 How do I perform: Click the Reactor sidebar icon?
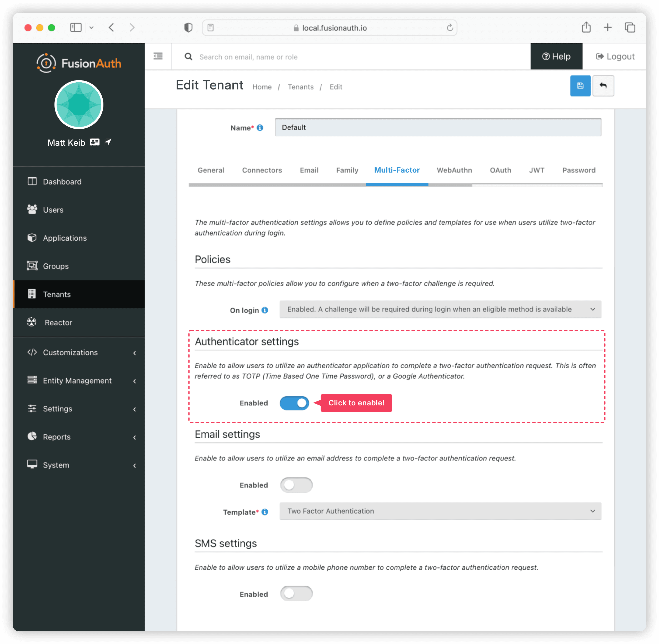[32, 323]
